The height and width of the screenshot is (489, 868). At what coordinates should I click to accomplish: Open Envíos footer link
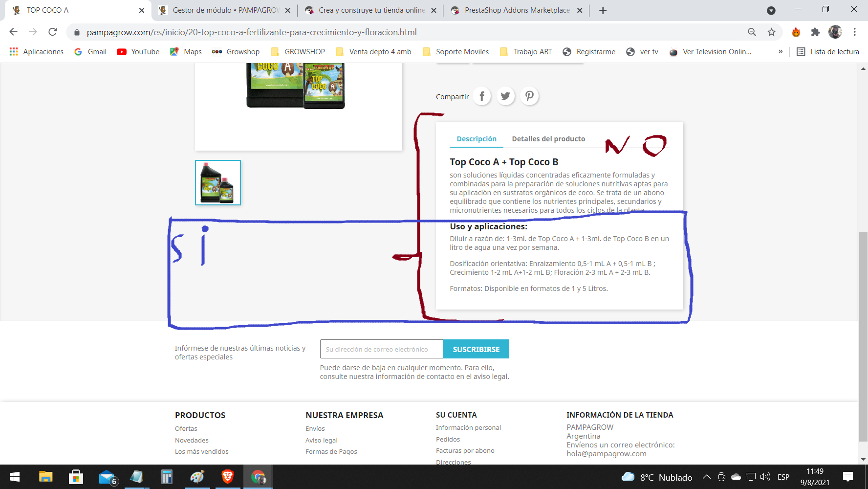coord(315,428)
